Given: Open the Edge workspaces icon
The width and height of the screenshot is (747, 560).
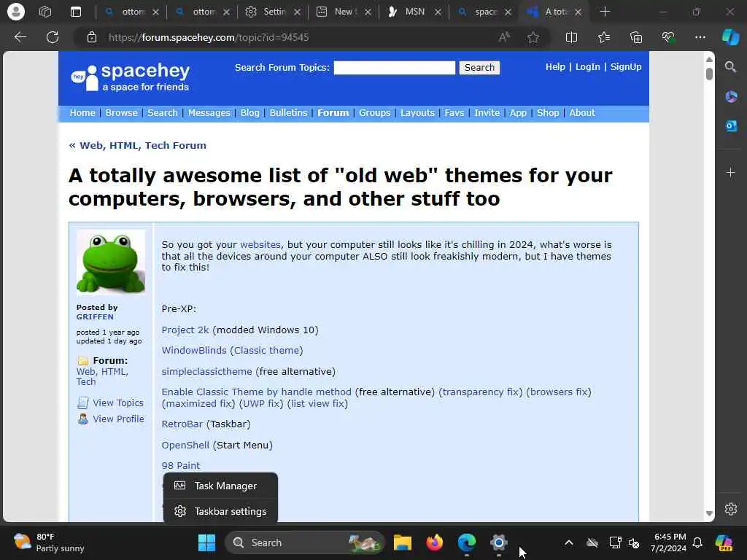Looking at the screenshot, I should [45, 12].
